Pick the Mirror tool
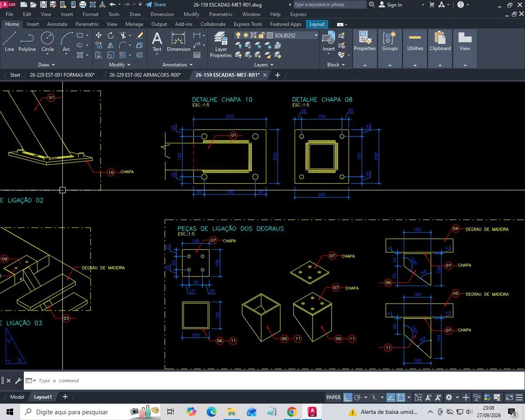This screenshot has height=420, width=525. coord(111,45)
